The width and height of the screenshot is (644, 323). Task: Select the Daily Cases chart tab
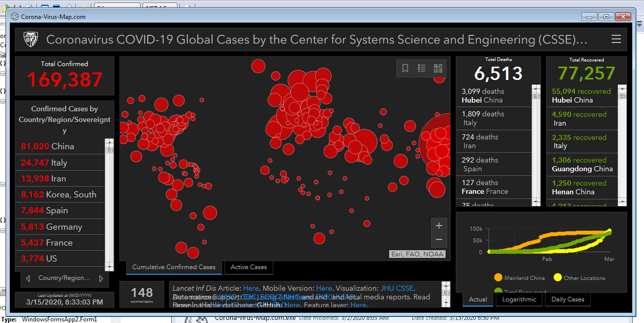point(568,299)
